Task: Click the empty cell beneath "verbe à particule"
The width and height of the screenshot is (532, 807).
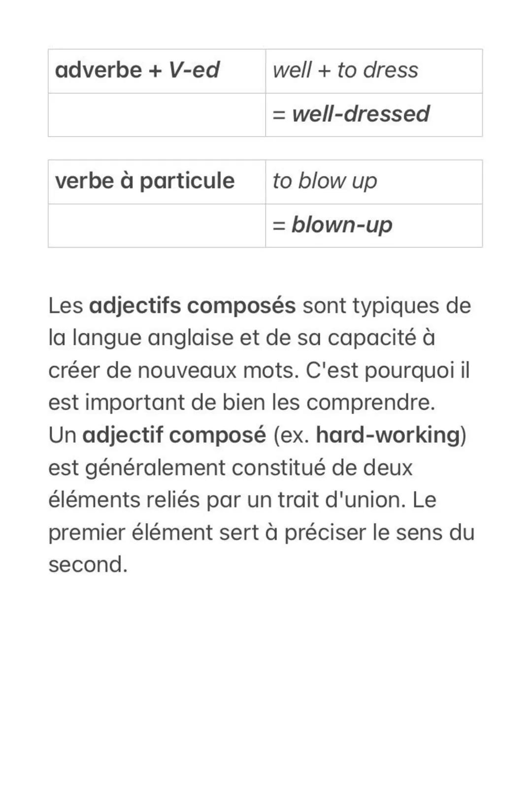Action: click(x=157, y=225)
